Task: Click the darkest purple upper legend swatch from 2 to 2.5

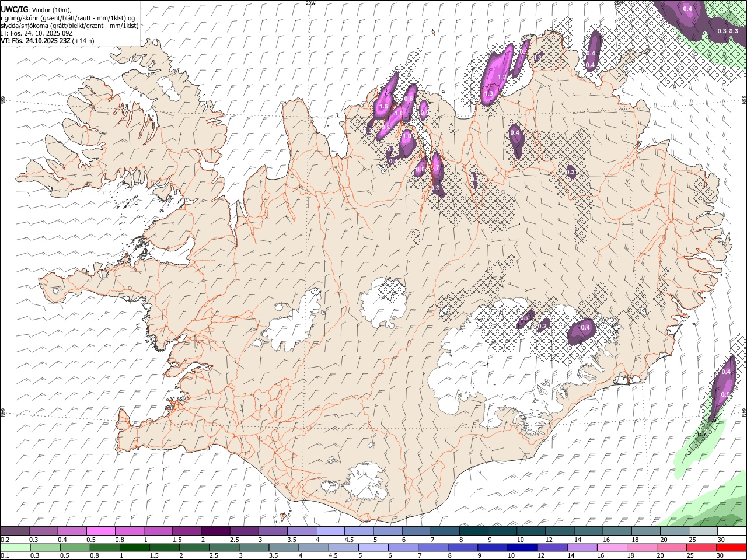Action: tap(215, 531)
